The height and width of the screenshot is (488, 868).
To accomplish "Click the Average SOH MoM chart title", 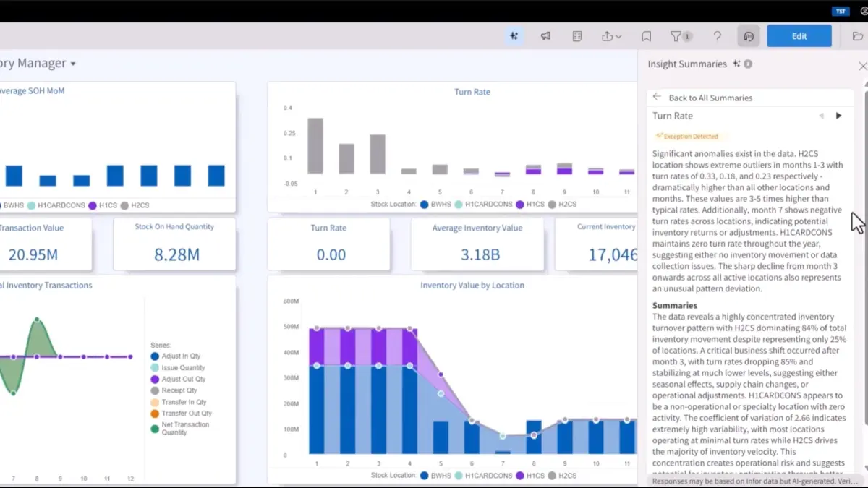I will pyautogui.click(x=32, y=91).
